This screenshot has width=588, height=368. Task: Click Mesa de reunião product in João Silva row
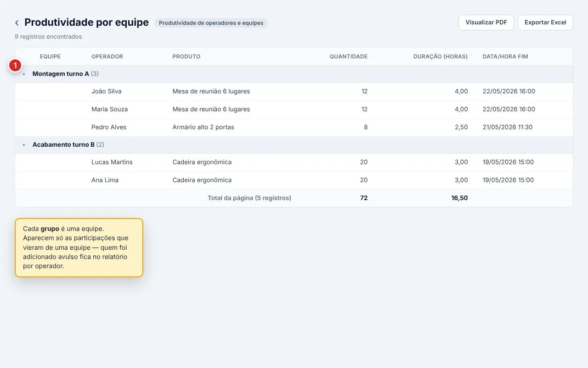tap(211, 91)
